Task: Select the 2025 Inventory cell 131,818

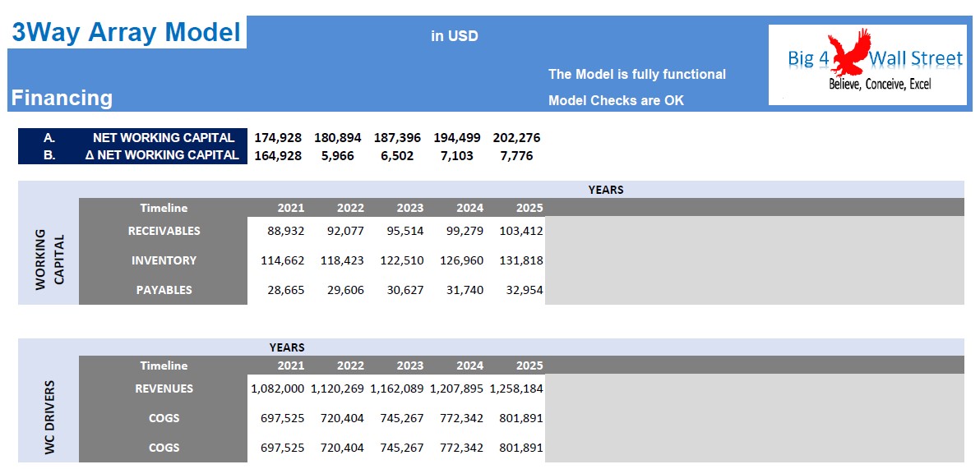Action: (x=521, y=260)
